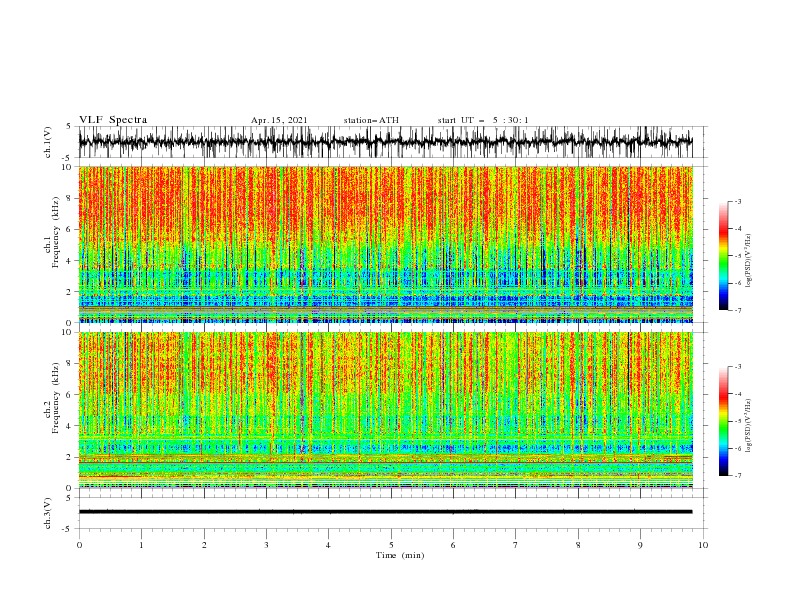Click the ch.2 spectrogram panel
Image resolution: width=792 pixels, height=612 pixels.
[386, 410]
